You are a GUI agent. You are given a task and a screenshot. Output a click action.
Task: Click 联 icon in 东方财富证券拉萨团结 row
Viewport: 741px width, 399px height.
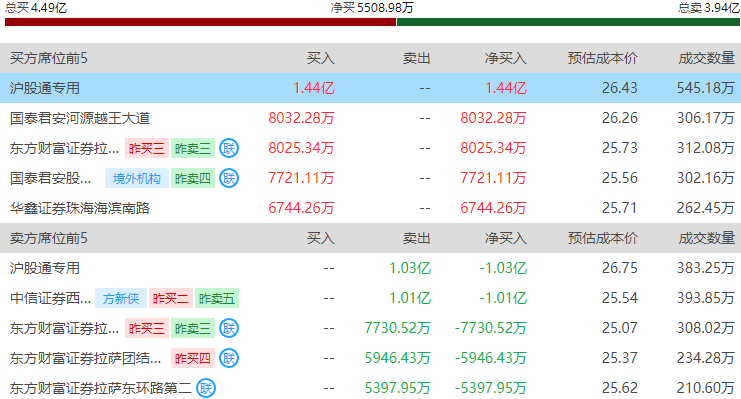pyautogui.click(x=229, y=358)
